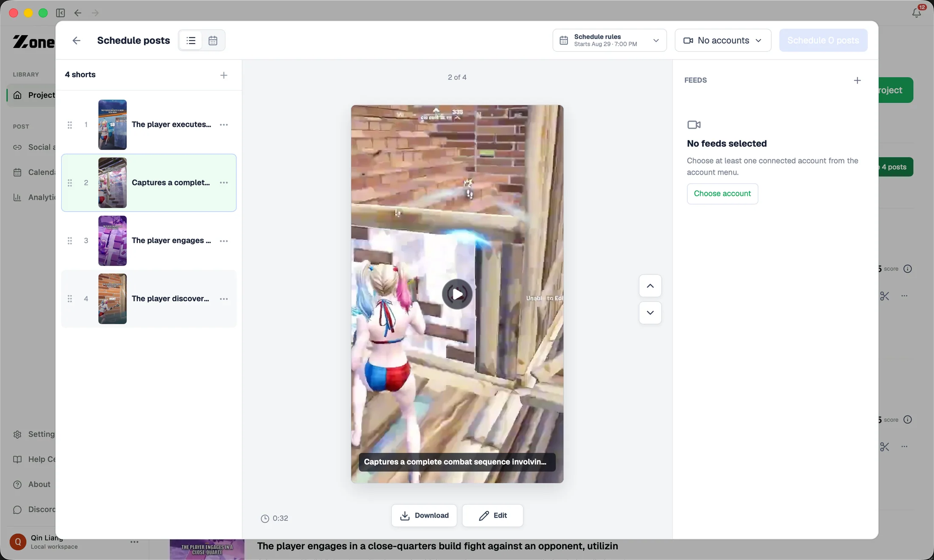Add a feed with the plus icon
This screenshot has height=560, width=934.
point(857,80)
